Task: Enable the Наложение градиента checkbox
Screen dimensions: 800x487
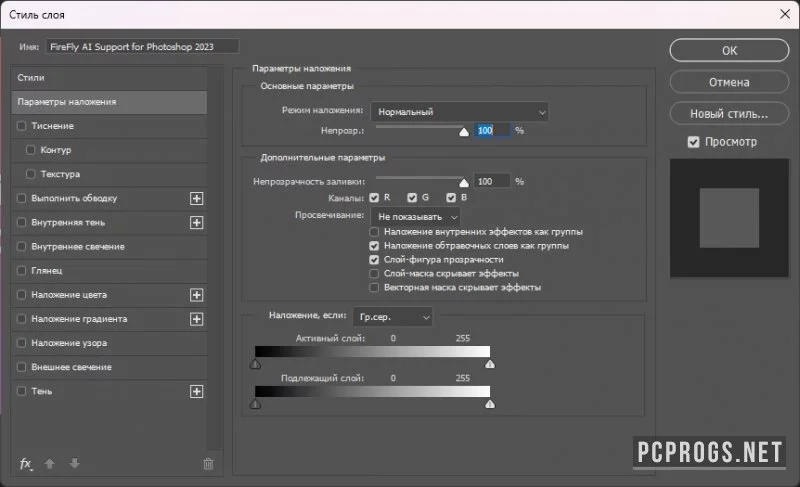Action: 21,319
